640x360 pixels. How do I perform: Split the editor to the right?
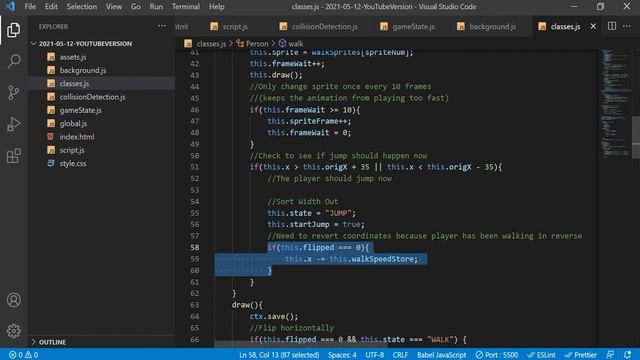point(612,26)
